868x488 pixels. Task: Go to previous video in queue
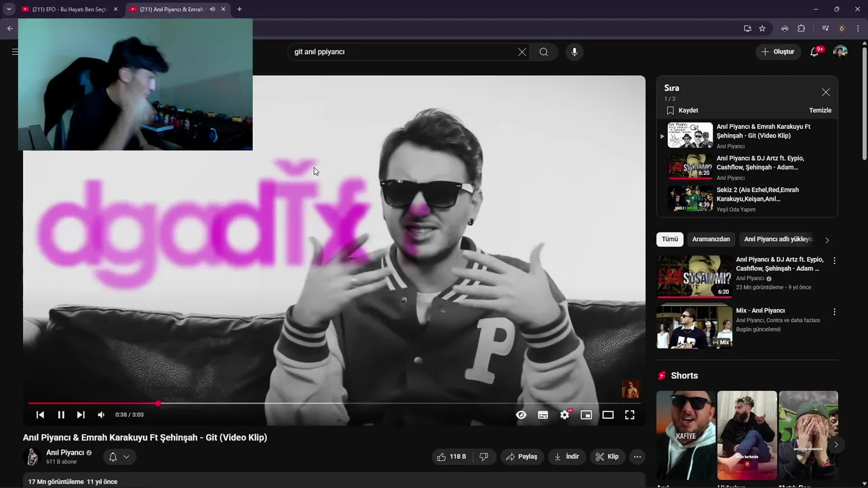click(x=40, y=415)
